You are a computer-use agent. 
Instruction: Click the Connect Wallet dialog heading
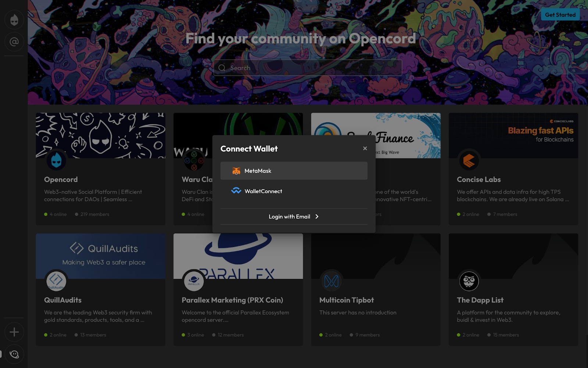(x=249, y=149)
